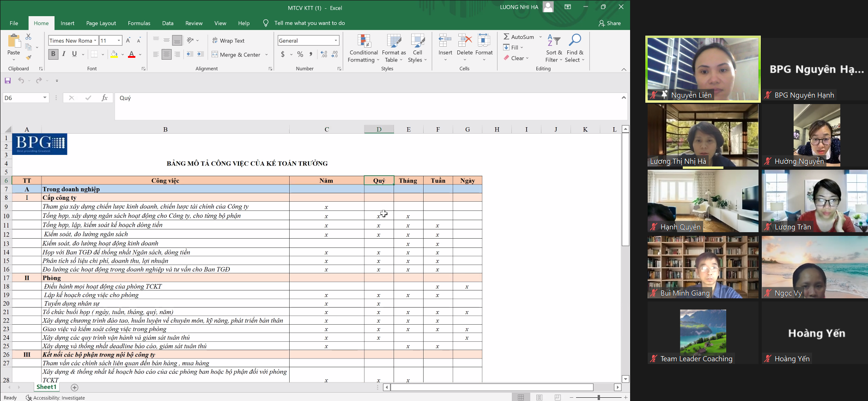Toggle Wrap Text option
This screenshot has height=401, width=868.
(x=228, y=41)
